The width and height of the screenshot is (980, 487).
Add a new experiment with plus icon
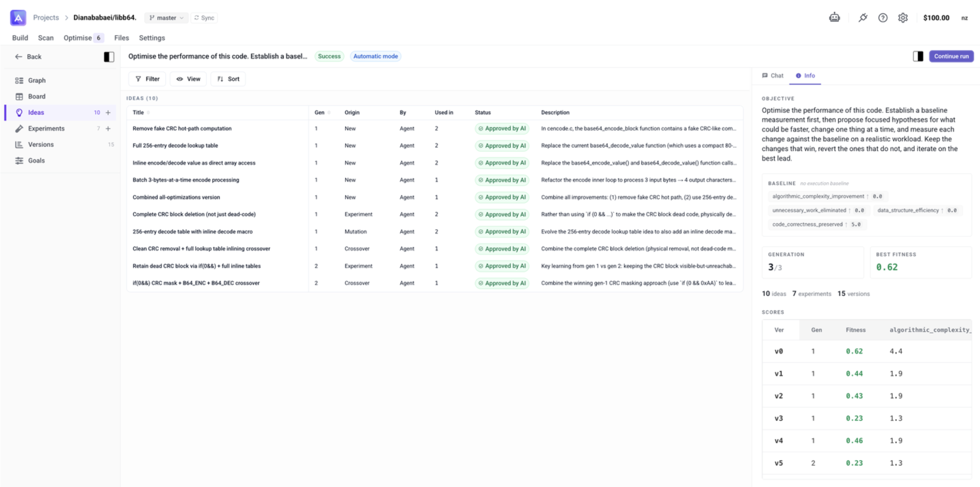108,128
